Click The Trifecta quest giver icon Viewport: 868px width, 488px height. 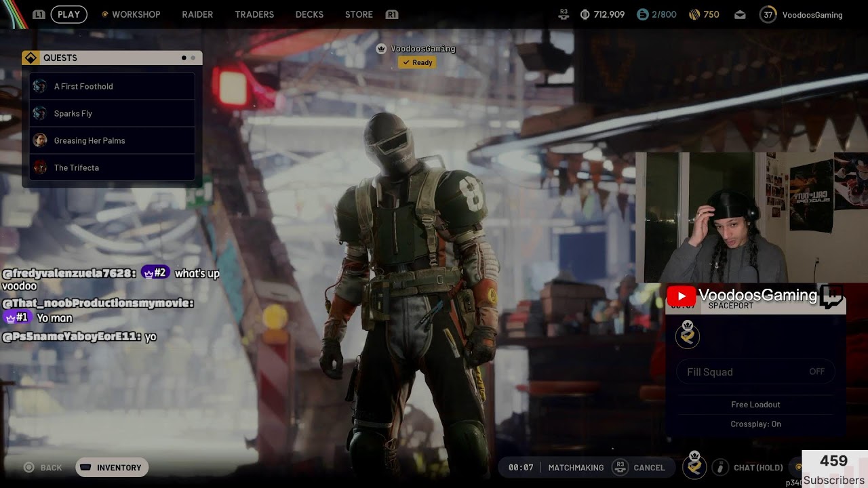click(x=40, y=167)
